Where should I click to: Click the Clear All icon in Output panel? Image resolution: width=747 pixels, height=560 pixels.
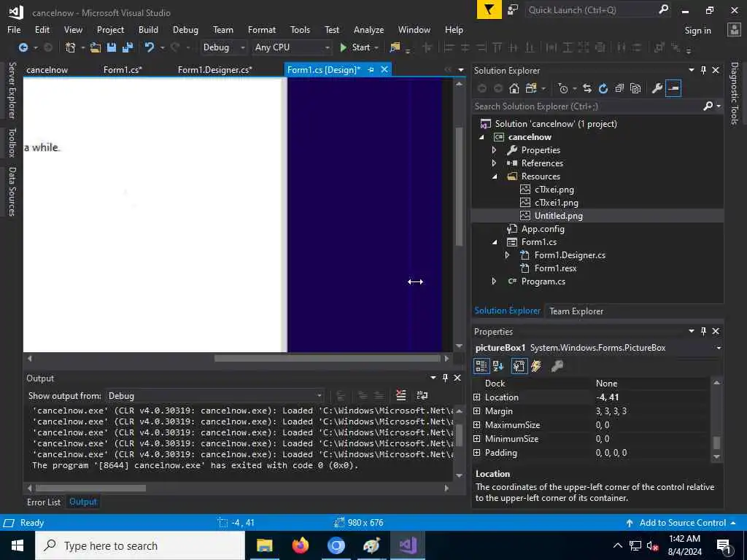[x=401, y=395]
